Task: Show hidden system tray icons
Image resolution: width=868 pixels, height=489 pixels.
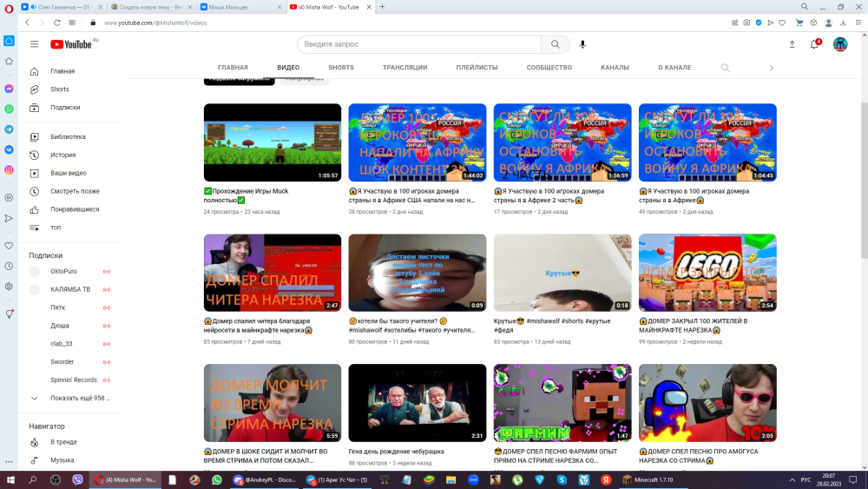Action: click(x=792, y=479)
